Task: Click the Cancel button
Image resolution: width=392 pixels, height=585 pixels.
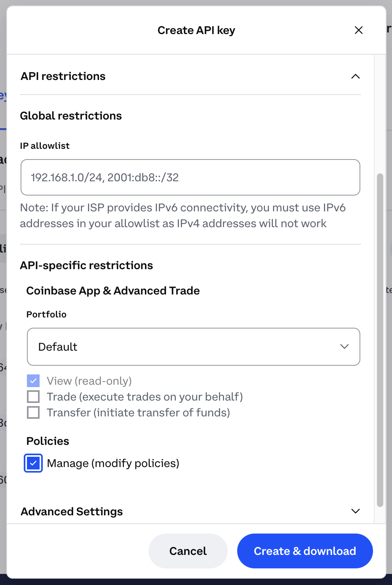Action: (x=188, y=551)
